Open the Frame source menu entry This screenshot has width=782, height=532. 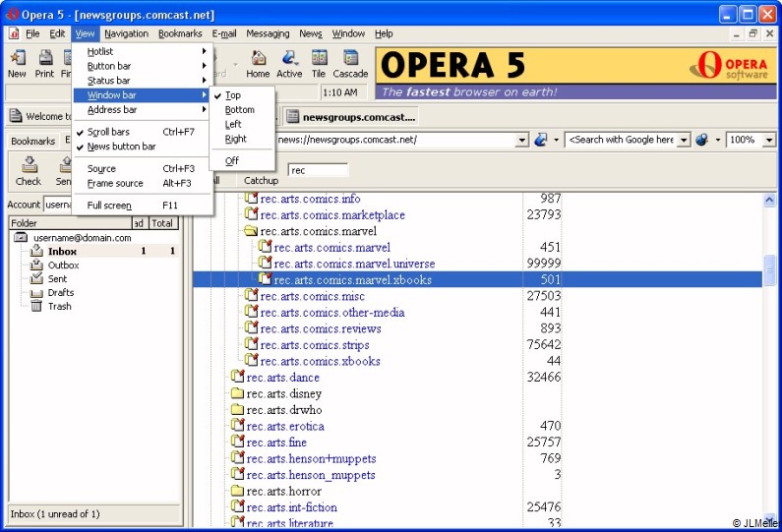[x=141, y=183]
